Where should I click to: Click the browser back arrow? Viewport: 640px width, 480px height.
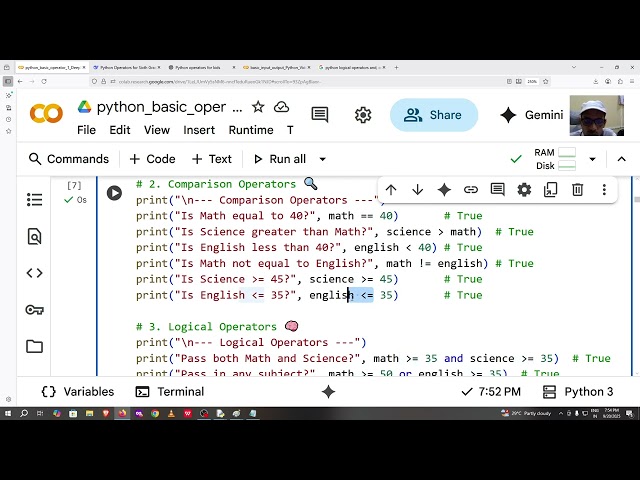[x=20, y=81]
